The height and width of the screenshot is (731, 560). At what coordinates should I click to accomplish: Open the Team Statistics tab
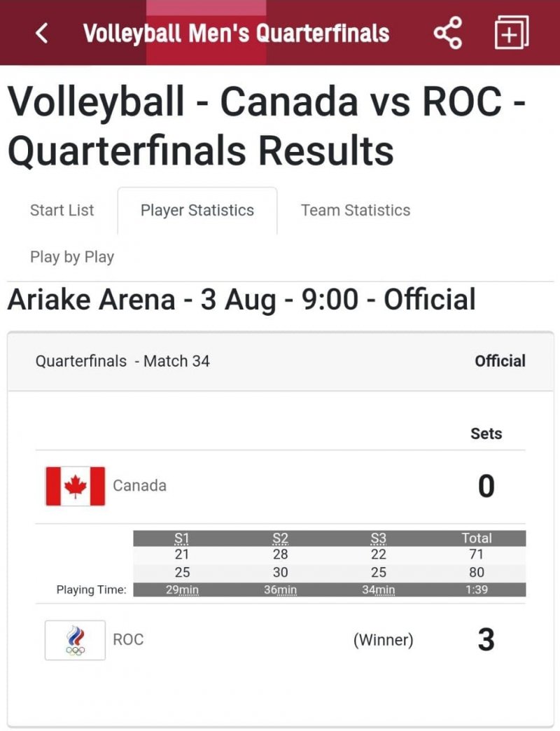356,210
